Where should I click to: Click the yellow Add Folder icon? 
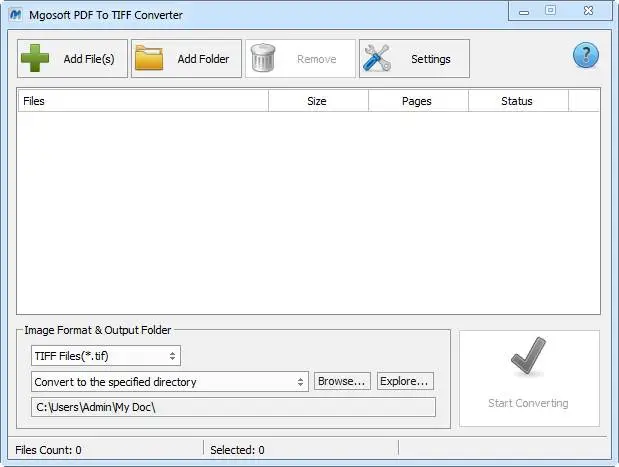pyautogui.click(x=149, y=58)
